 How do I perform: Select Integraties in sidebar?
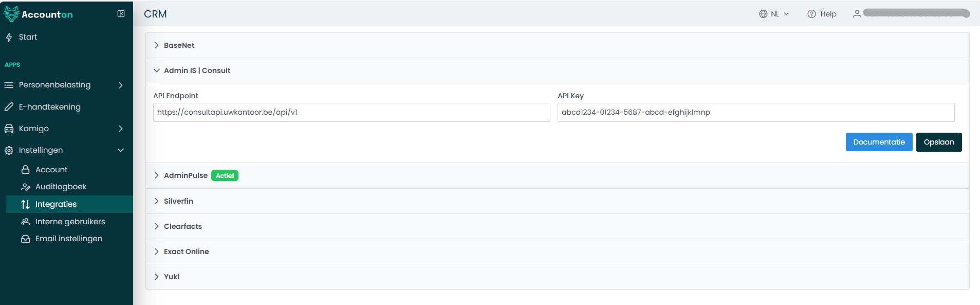pos(69,204)
